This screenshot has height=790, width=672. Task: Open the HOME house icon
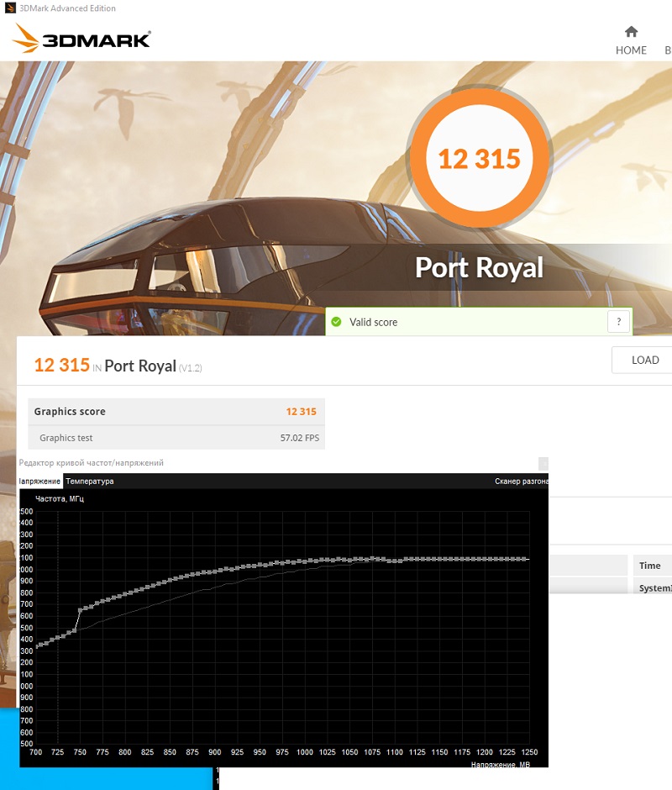pyautogui.click(x=631, y=32)
